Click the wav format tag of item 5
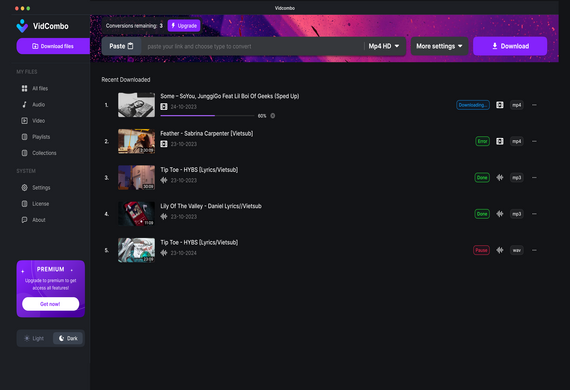Viewport: 570px width, 390px height. pos(517,250)
